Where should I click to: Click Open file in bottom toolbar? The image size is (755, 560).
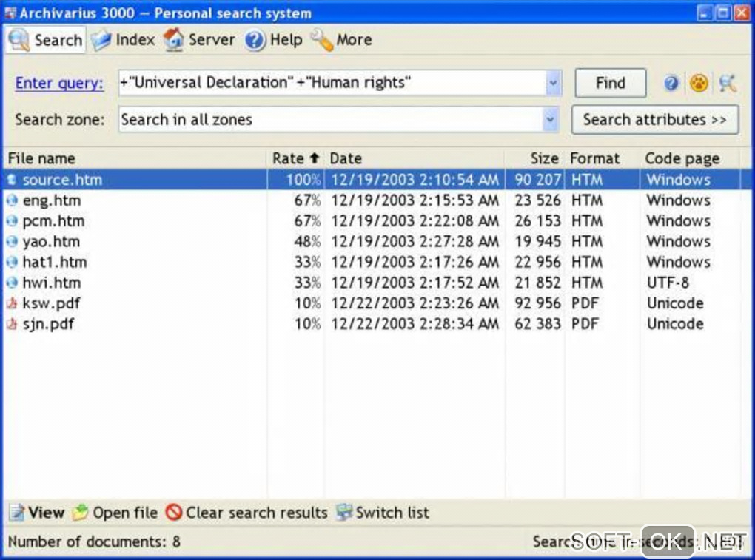115,513
